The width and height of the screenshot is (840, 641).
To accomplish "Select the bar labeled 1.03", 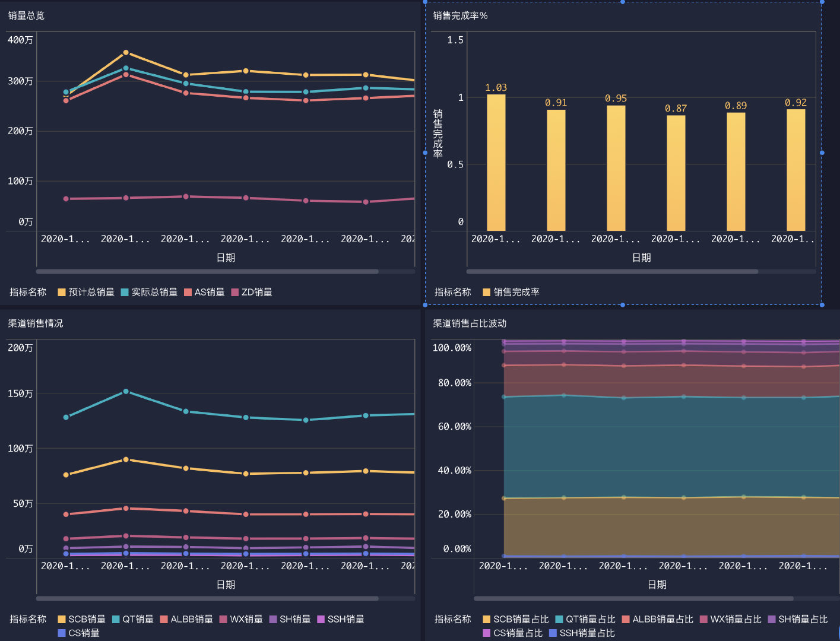I will [496, 163].
